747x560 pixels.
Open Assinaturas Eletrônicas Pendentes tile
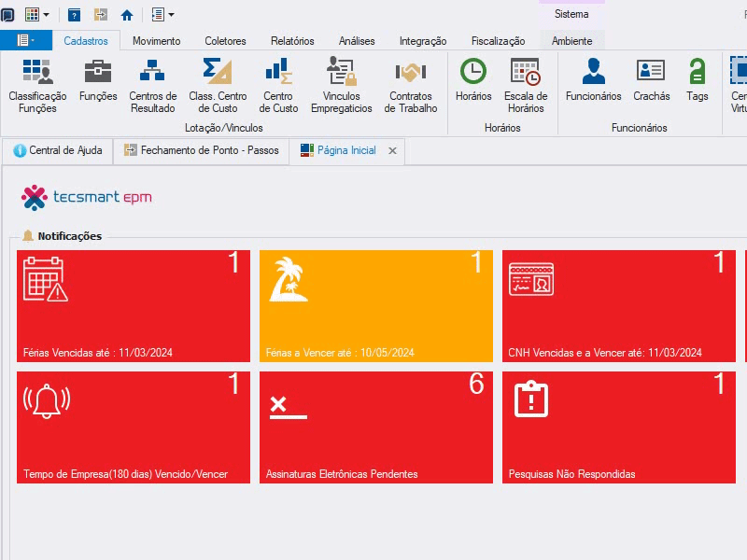click(x=376, y=427)
